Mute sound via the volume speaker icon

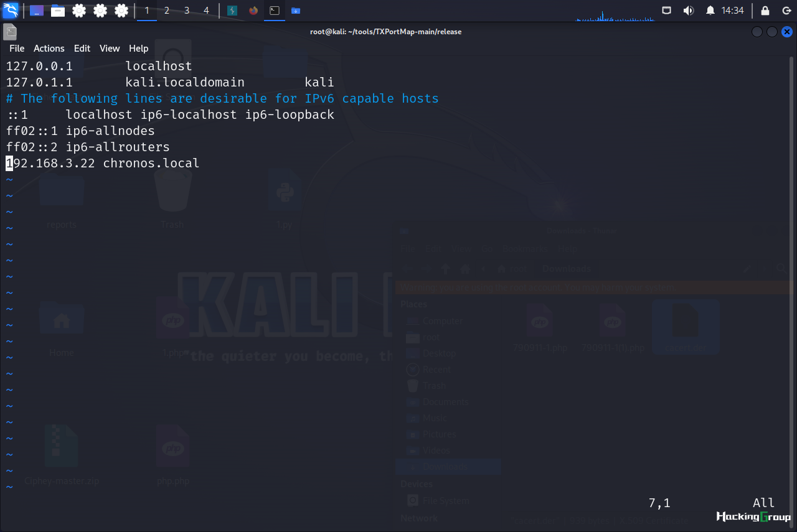(x=688, y=11)
